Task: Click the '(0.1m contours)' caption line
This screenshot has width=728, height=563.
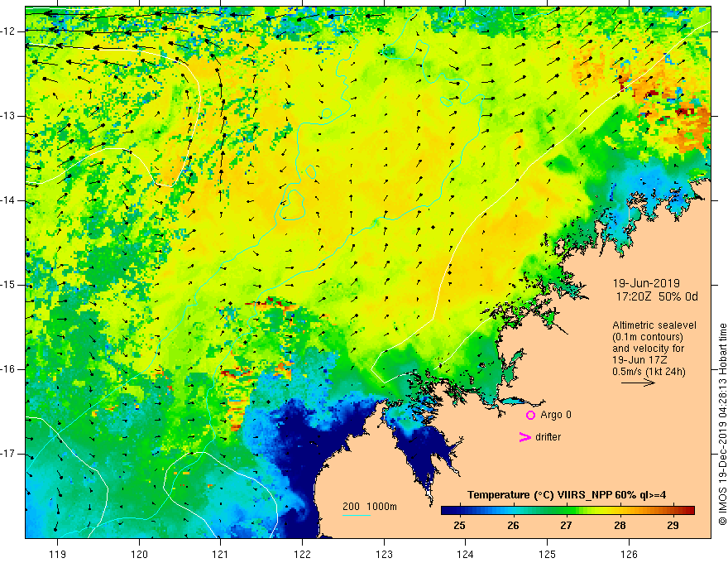Action: pos(648,337)
